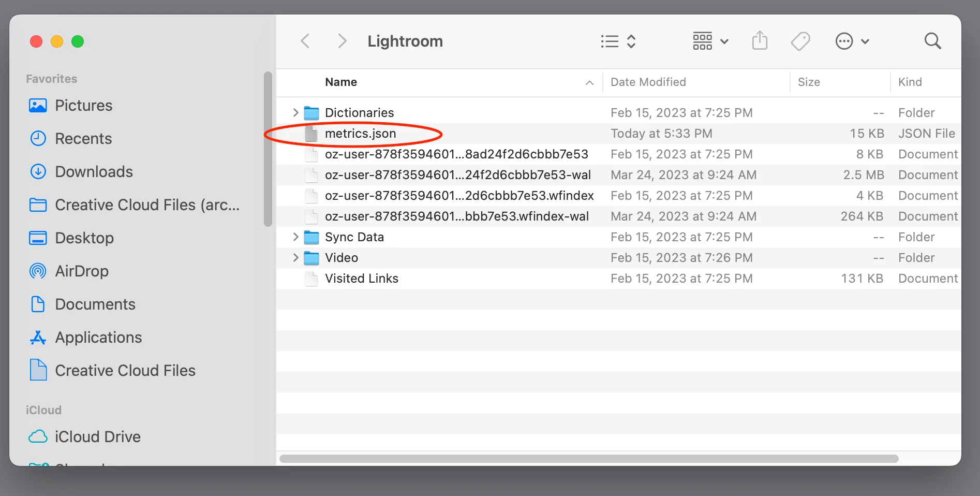
Task: Click the Lightroom window title
Action: 405,41
